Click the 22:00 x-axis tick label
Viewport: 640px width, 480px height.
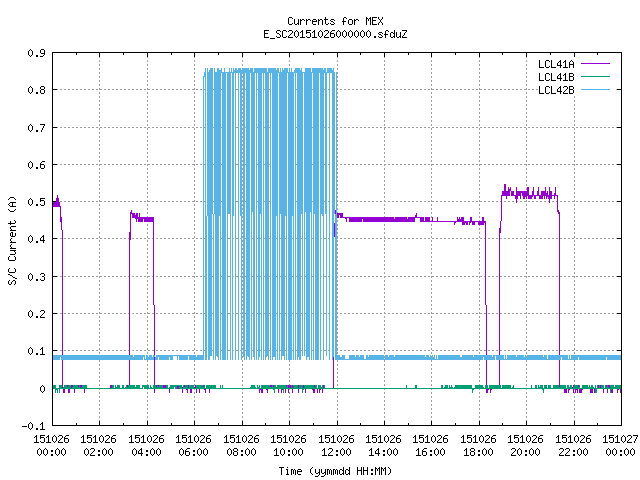coord(573,452)
